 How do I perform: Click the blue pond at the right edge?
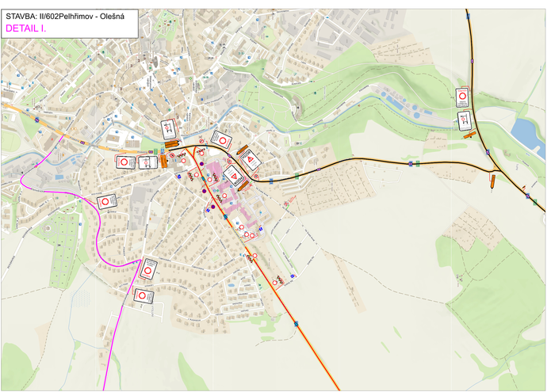(527, 132)
